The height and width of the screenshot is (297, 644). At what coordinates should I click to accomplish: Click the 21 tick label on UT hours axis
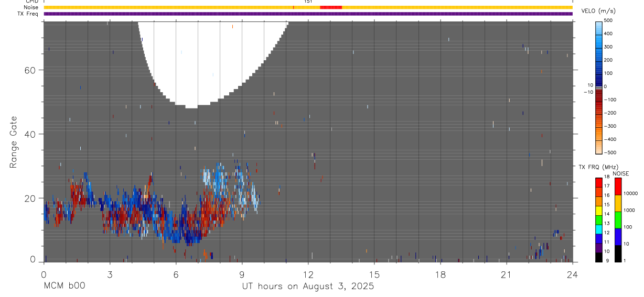click(506, 274)
